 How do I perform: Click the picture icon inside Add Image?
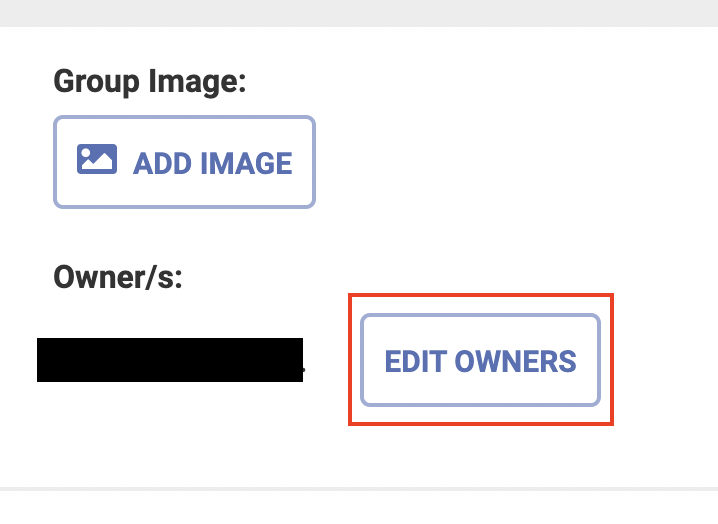coord(97,159)
